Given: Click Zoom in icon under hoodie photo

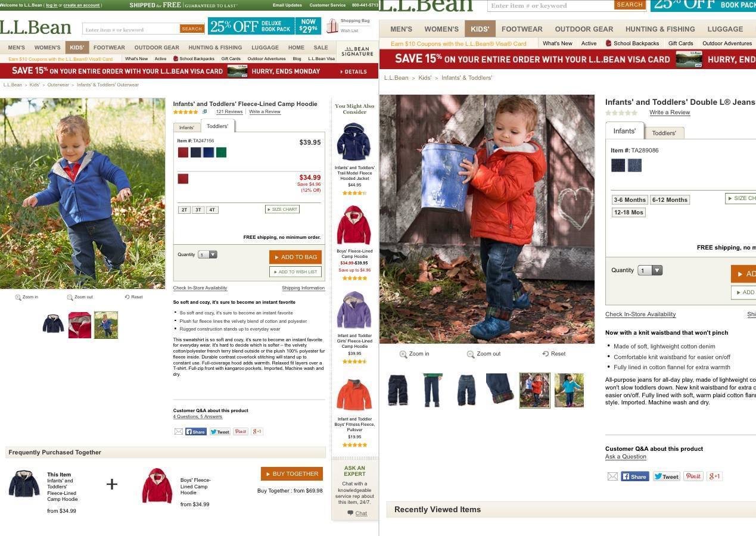Looking at the screenshot, I should [18, 297].
